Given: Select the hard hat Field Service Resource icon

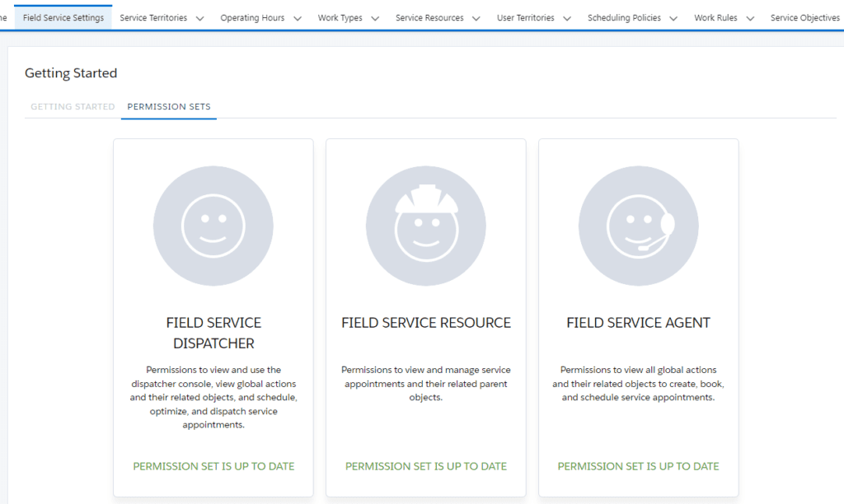Looking at the screenshot, I should 425,226.
